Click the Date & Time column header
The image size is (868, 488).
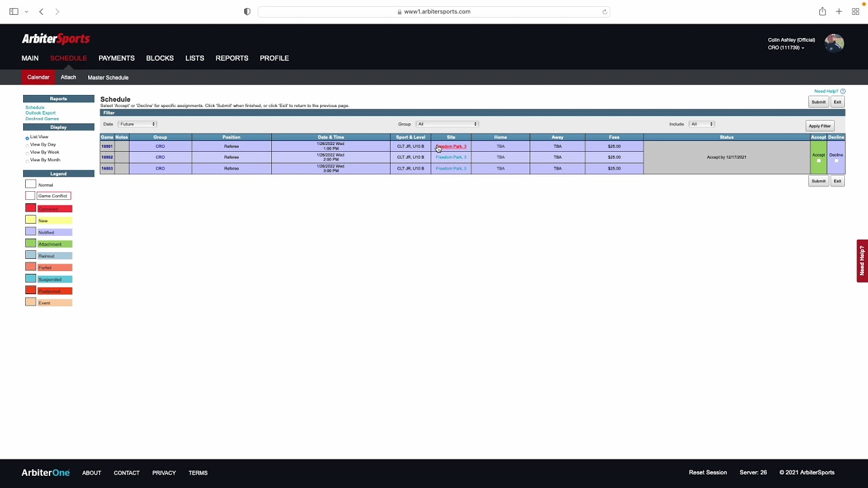[331, 137]
